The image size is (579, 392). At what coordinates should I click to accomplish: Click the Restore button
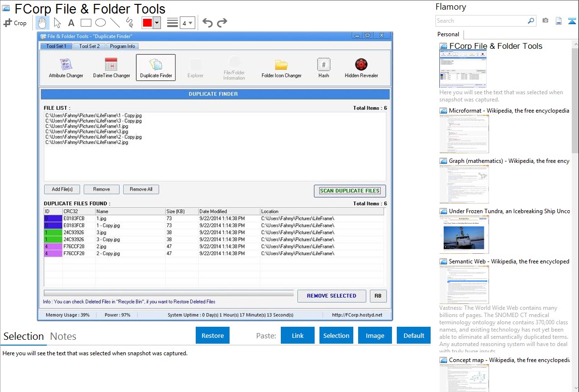[213, 335]
